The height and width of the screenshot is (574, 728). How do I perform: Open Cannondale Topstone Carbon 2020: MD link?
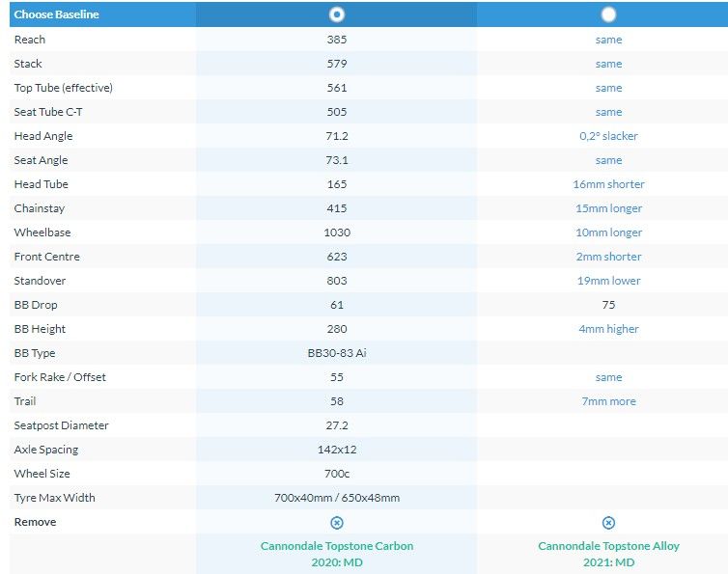tap(337, 554)
